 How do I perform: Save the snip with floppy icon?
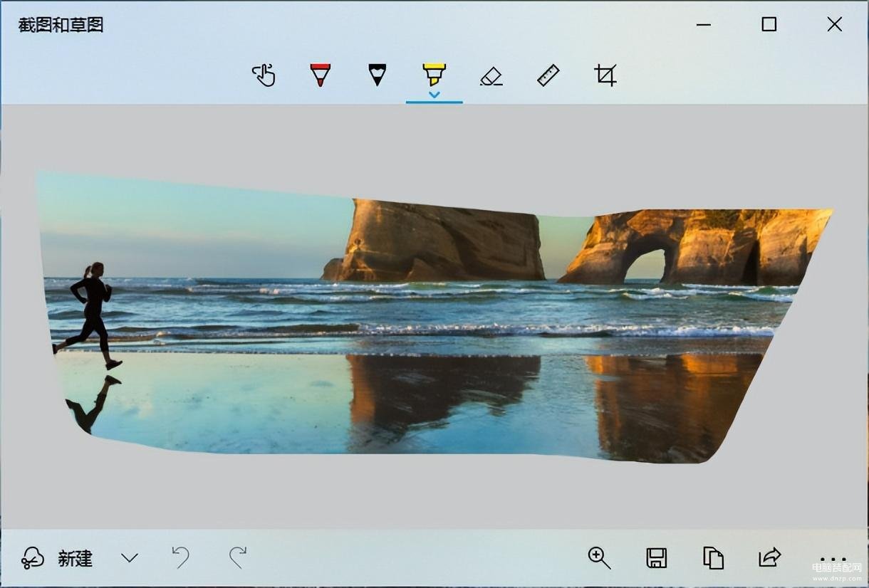tap(657, 558)
